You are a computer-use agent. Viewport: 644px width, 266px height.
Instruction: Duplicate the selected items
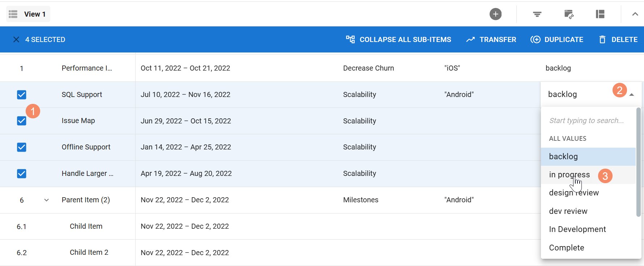[557, 39]
